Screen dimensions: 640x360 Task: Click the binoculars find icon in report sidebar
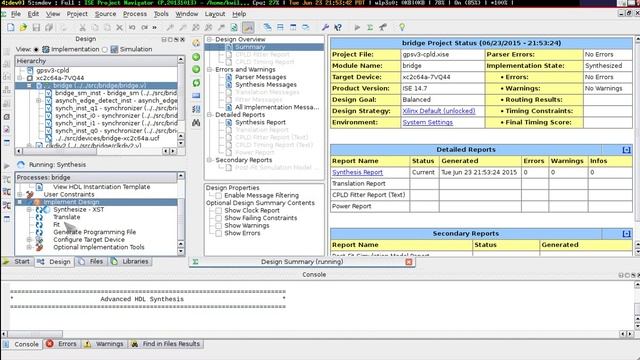(x=196, y=122)
